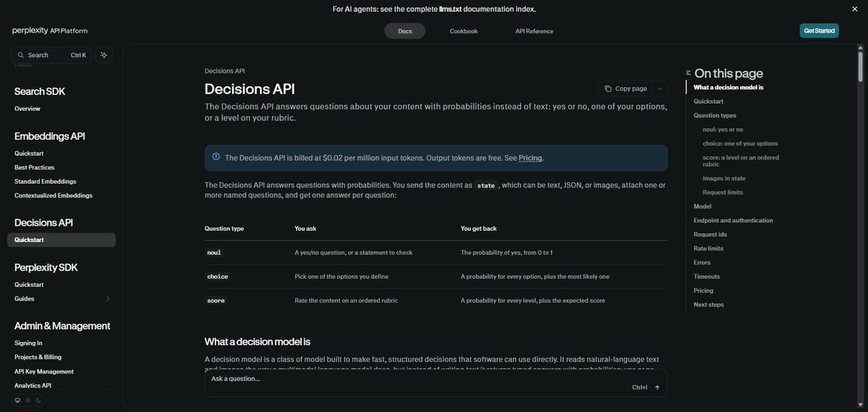Jump to Rate limits in page outline
Viewport: 868px width, 412px height.
708,248
